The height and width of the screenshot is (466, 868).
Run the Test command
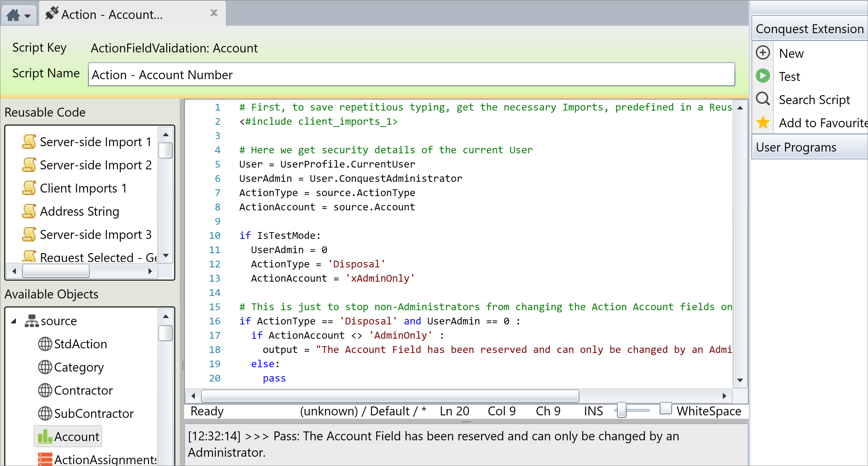(789, 76)
